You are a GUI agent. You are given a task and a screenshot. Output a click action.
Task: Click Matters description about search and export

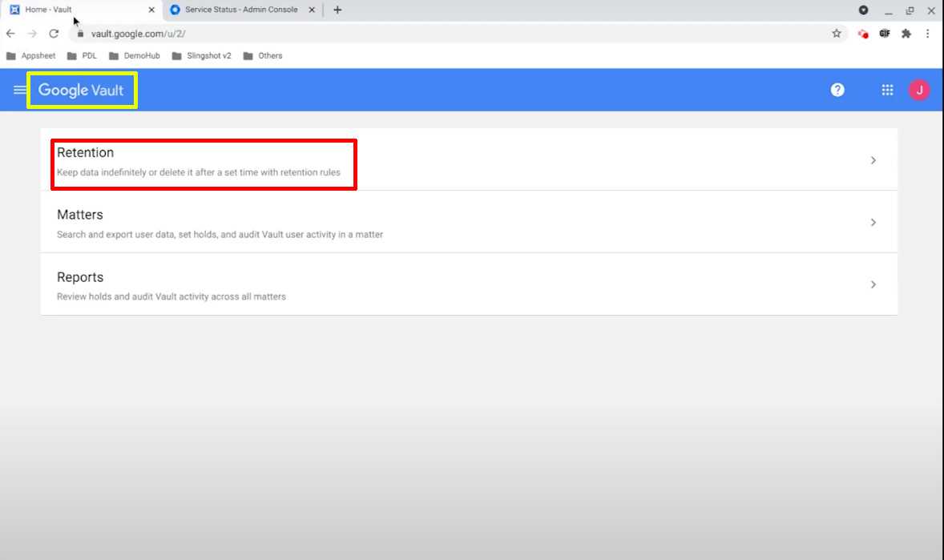(220, 234)
